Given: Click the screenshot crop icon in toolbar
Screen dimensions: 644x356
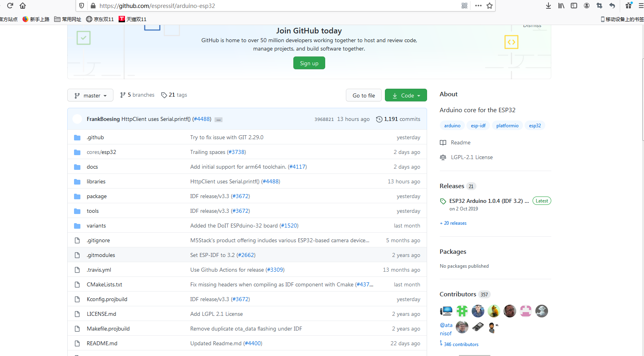Looking at the screenshot, I should pyautogui.click(x=599, y=6).
